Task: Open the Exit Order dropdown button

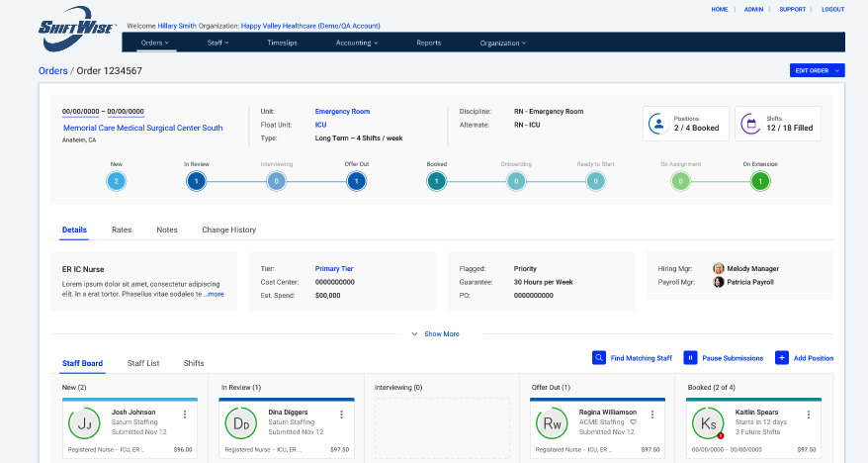Action: pyautogui.click(x=817, y=70)
